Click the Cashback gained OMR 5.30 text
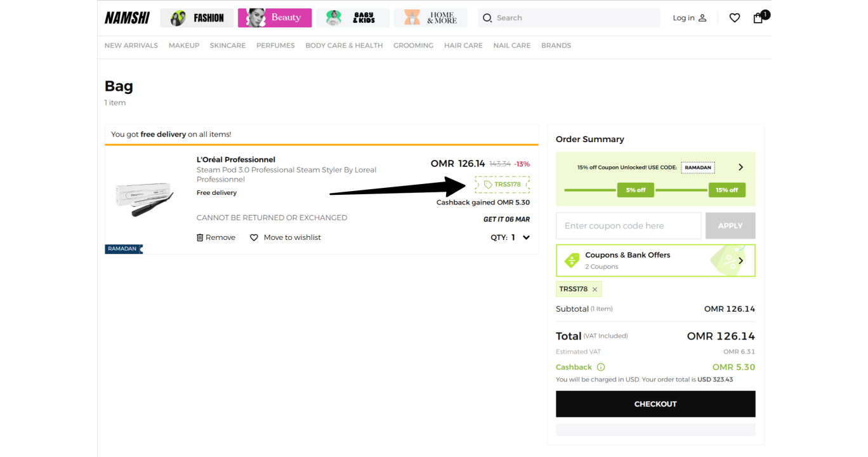Image resolution: width=868 pixels, height=457 pixels. [x=483, y=202]
